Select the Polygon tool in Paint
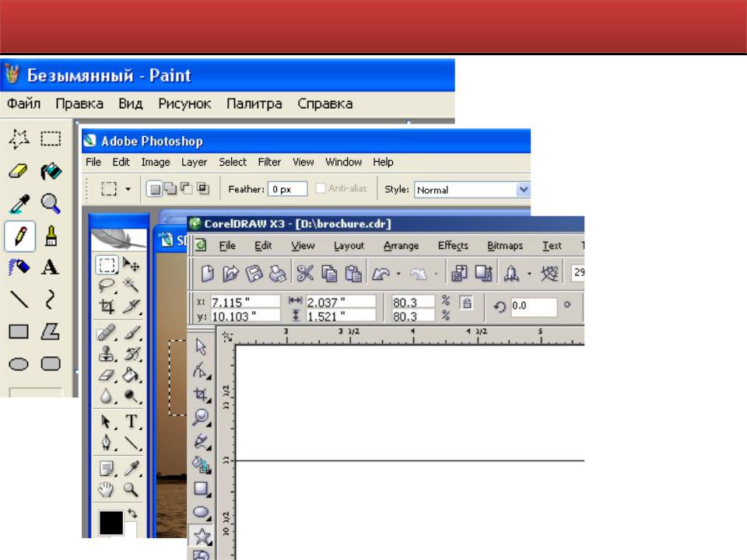The image size is (747, 560). point(51,331)
